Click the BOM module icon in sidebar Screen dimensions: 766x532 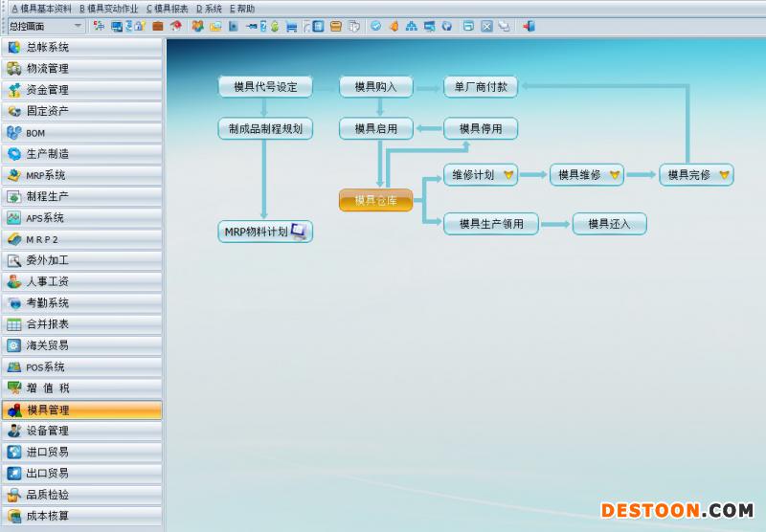[x=14, y=133]
